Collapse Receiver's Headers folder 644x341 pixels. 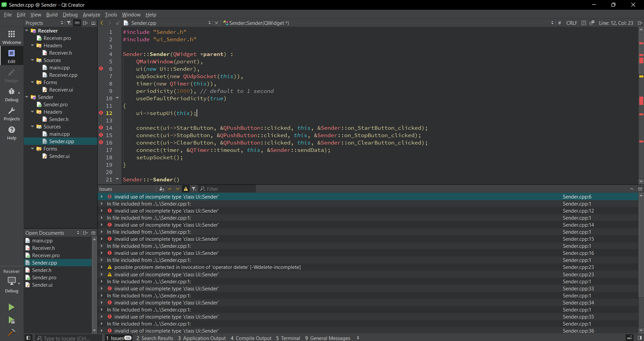pyautogui.click(x=33, y=45)
